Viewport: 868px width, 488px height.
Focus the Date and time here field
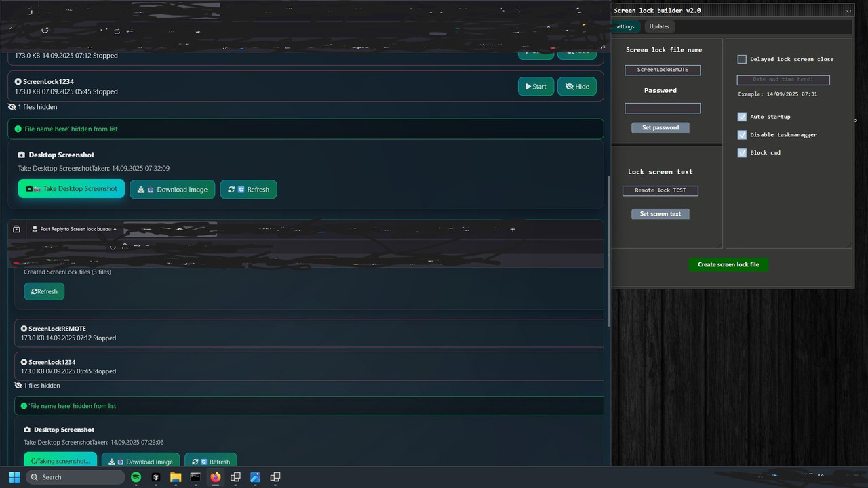click(x=783, y=80)
